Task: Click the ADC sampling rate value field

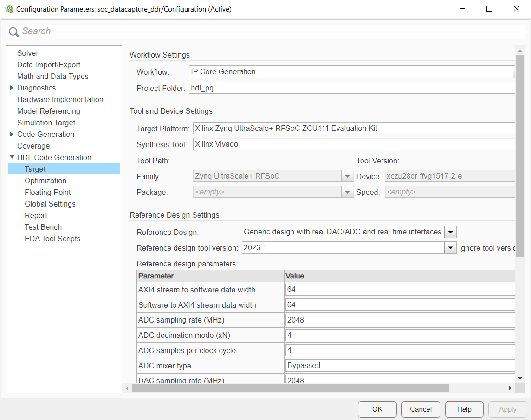Action: point(399,320)
